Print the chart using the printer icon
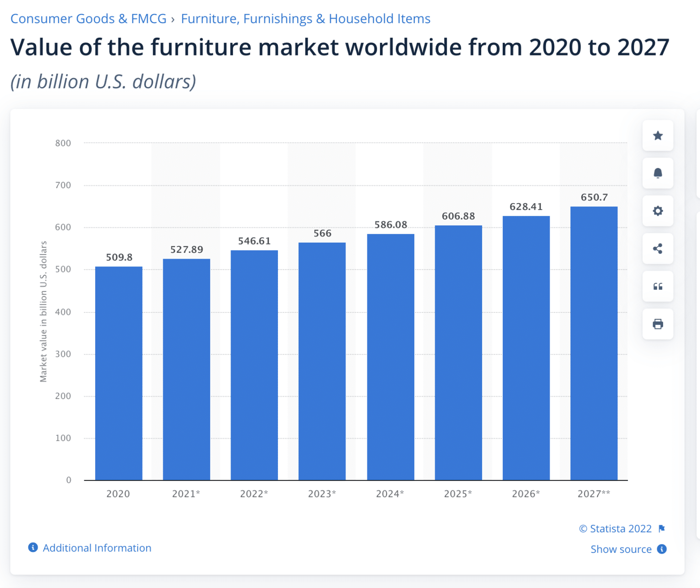 tap(658, 324)
